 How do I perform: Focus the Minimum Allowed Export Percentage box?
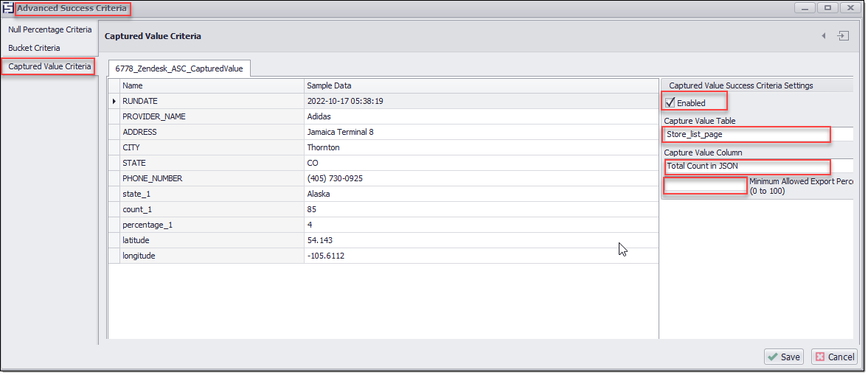[705, 186]
